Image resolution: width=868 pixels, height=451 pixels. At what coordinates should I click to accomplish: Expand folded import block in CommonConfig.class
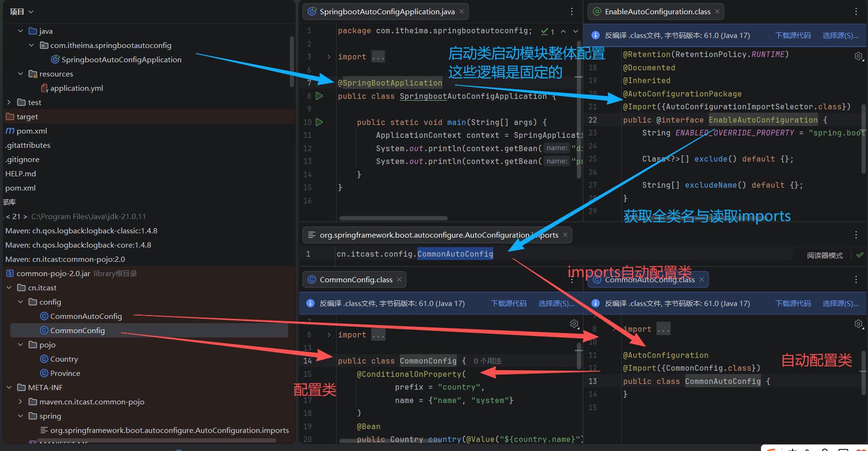pyautogui.click(x=328, y=335)
